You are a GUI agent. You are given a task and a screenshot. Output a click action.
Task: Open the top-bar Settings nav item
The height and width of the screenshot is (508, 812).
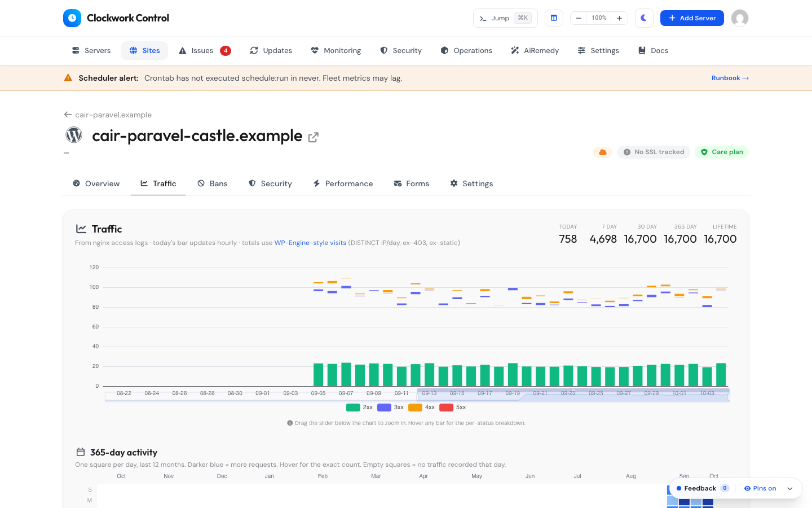tap(598, 51)
